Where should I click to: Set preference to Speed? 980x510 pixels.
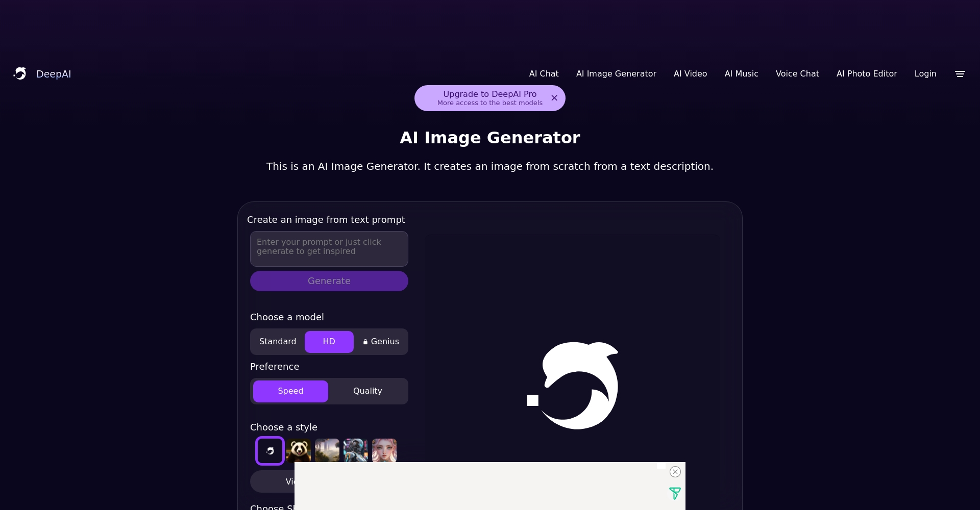pyautogui.click(x=290, y=391)
